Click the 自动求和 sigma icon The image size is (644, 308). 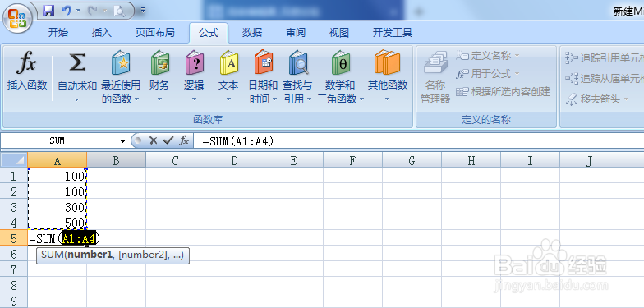(x=77, y=62)
